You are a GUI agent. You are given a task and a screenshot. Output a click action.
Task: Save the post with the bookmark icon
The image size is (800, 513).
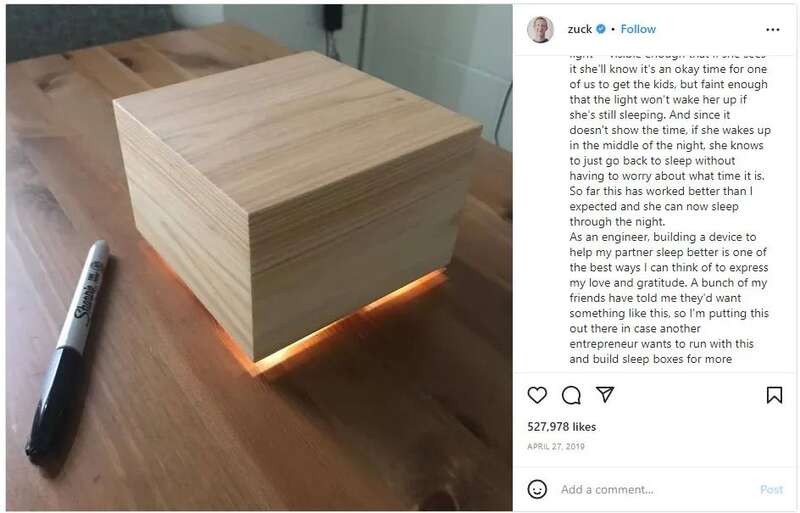click(x=774, y=395)
